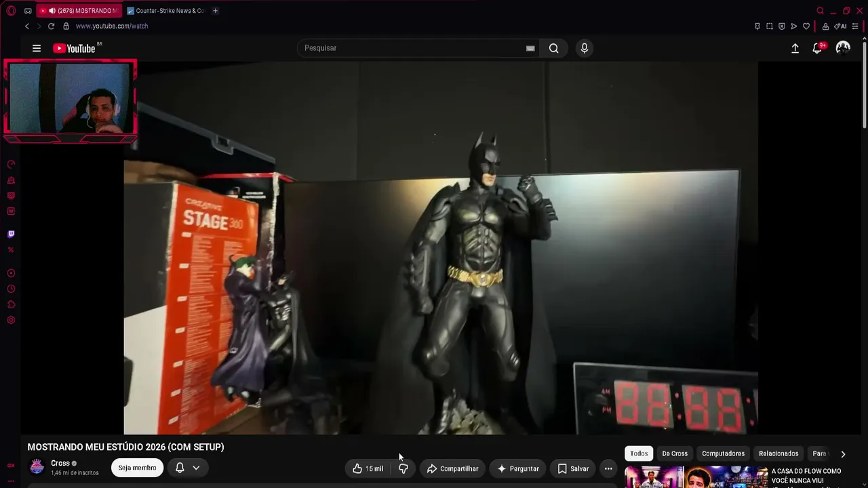Select the De Cross filter chip
868x488 pixels.
(675, 453)
